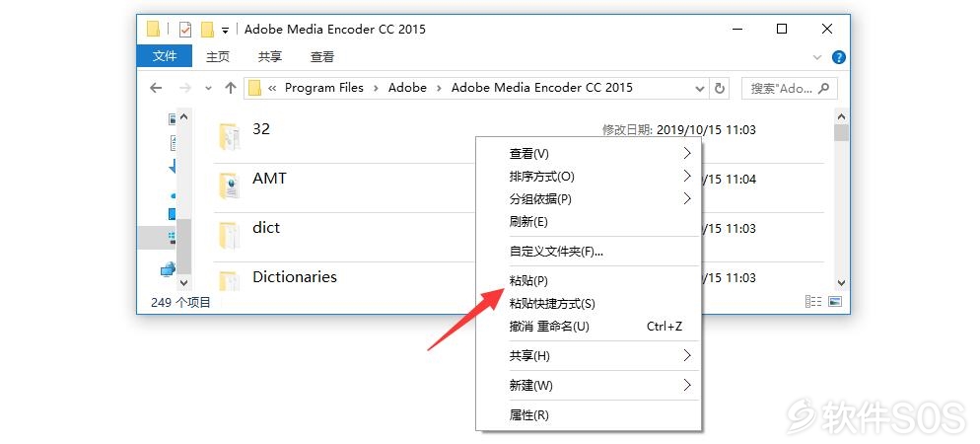This screenshot has height=444, width=980.
Task: Click Adobe Media Encoder CC 2015 breadcrumb
Action: click(542, 88)
